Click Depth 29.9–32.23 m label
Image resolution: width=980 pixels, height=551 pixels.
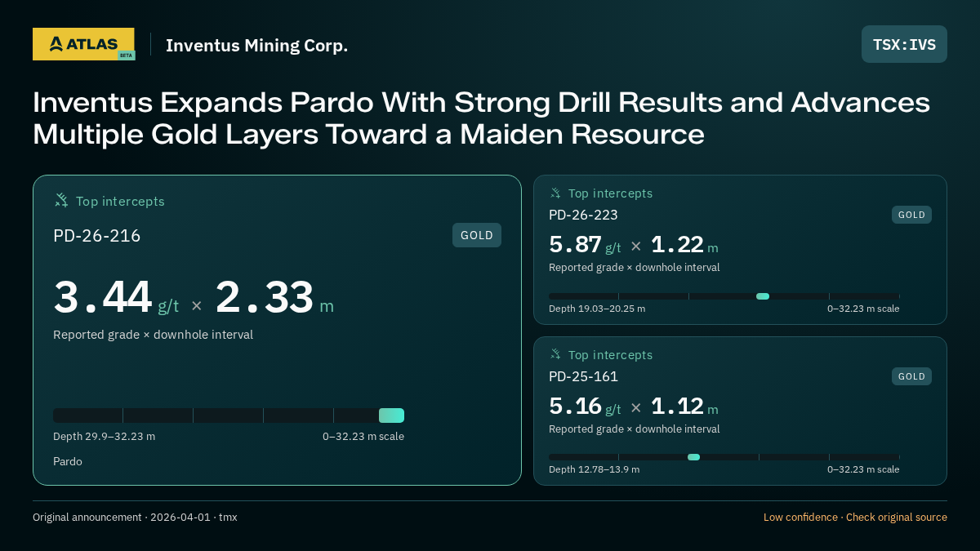point(104,437)
